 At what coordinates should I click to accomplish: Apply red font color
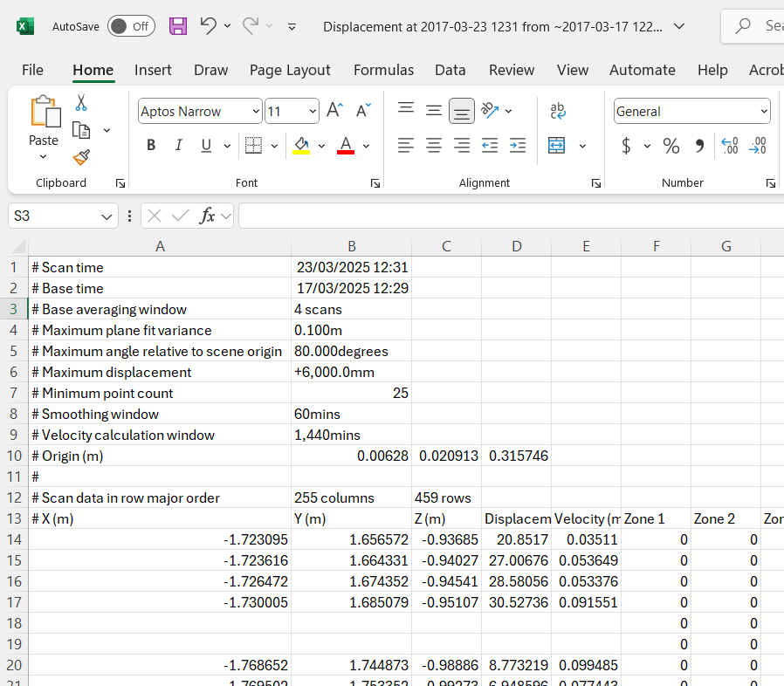(346, 146)
